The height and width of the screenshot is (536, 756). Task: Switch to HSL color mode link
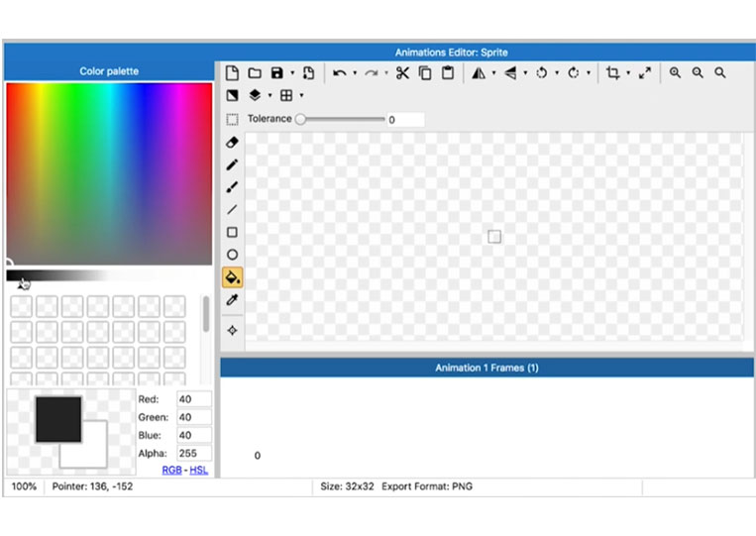(198, 470)
